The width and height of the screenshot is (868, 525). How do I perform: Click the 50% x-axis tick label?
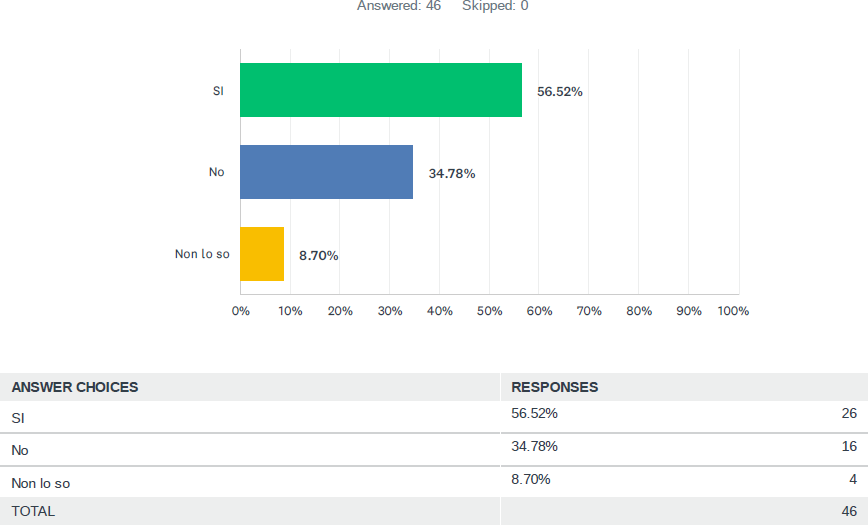[489, 311]
